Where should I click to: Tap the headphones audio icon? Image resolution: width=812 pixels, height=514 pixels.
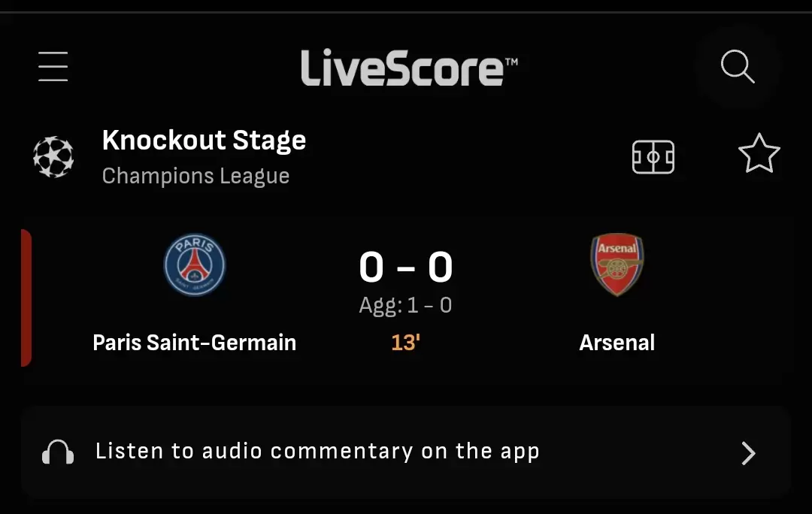tap(58, 452)
